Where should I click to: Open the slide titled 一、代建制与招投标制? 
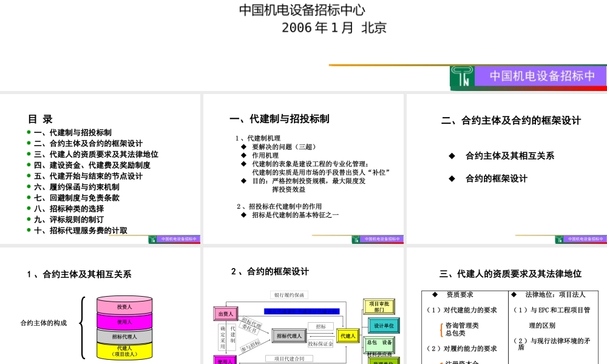click(x=303, y=169)
